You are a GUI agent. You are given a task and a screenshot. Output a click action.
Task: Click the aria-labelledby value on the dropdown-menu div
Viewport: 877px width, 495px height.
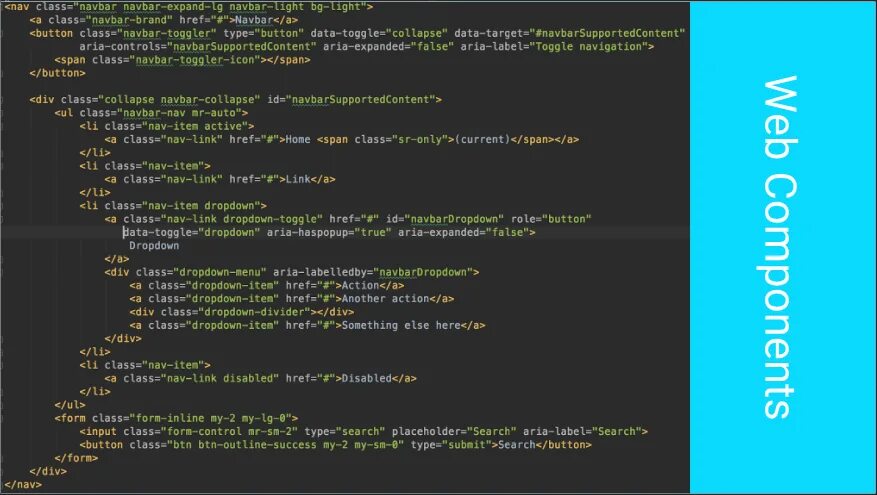click(x=426, y=272)
